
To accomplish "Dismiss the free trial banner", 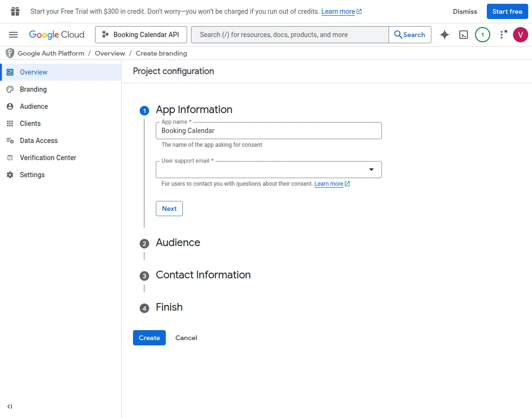I will pyautogui.click(x=465, y=11).
